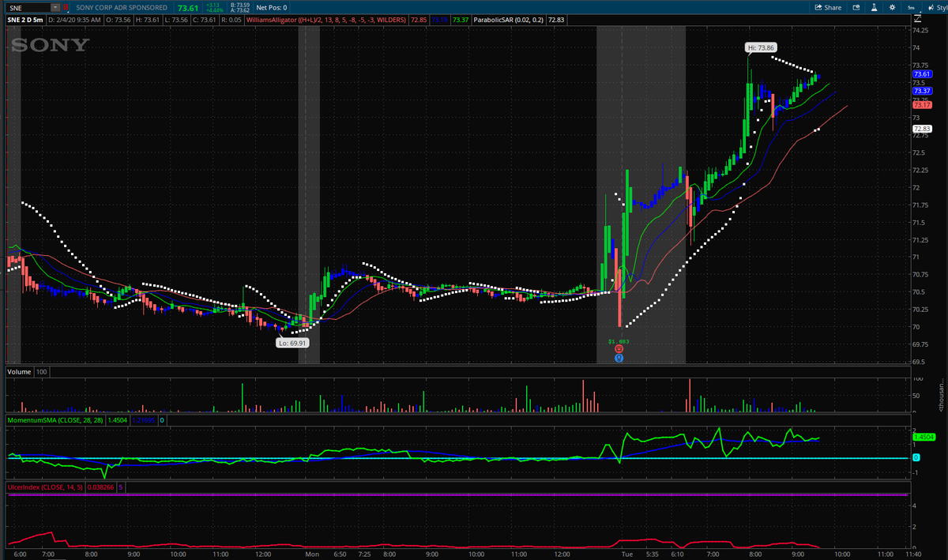
Task: Click the blue event icon below earnings marker
Action: tap(619, 357)
